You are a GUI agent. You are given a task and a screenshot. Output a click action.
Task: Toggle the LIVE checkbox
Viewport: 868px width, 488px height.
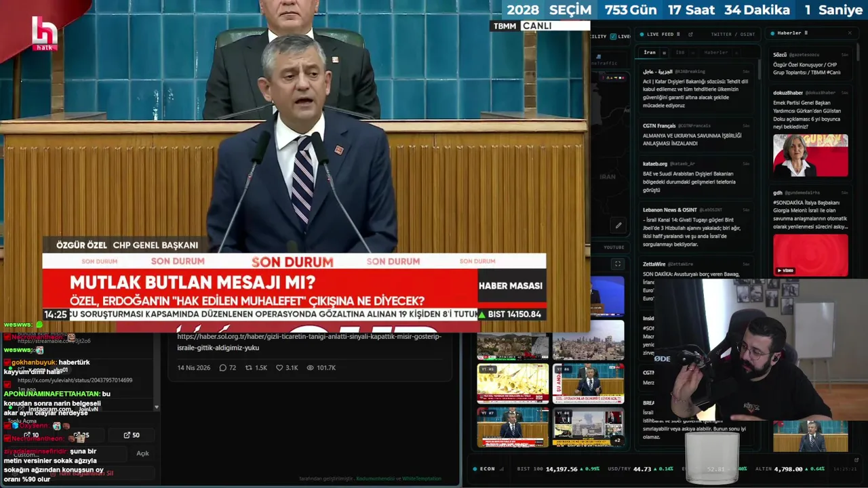[614, 36]
